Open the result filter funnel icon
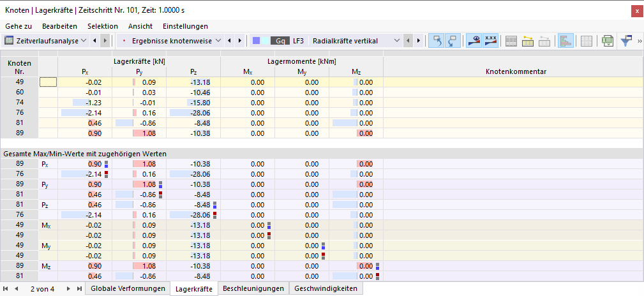644x296 pixels. click(x=626, y=41)
